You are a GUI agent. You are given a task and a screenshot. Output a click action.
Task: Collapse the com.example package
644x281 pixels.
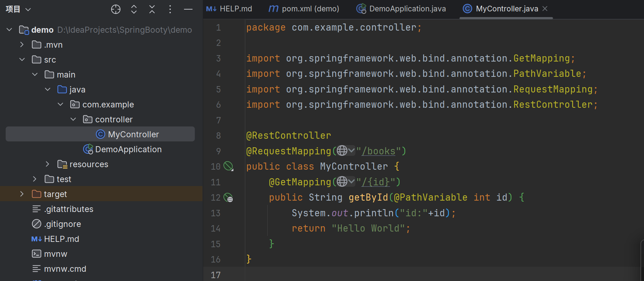point(60,104)
